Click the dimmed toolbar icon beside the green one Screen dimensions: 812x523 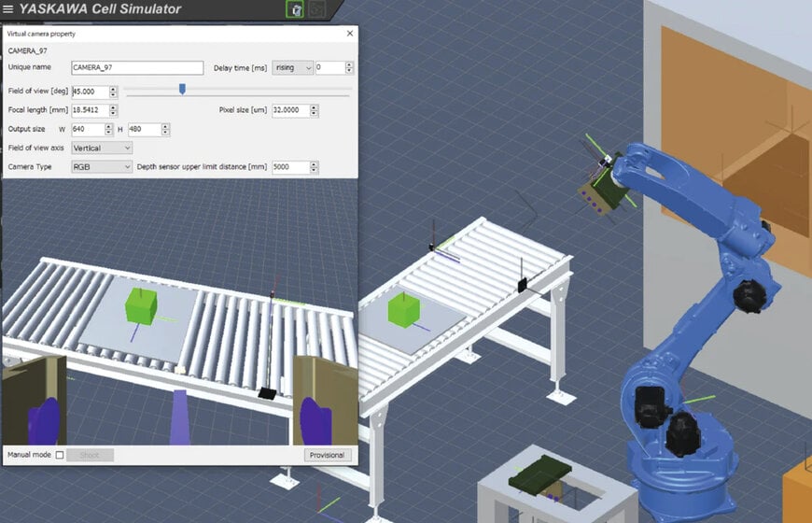(x=316, y=9)
